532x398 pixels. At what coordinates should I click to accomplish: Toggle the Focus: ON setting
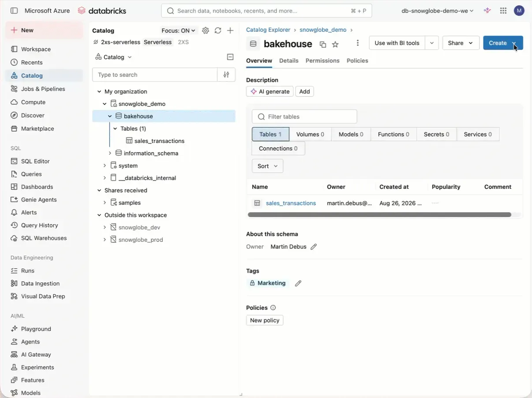click(178, 30)
